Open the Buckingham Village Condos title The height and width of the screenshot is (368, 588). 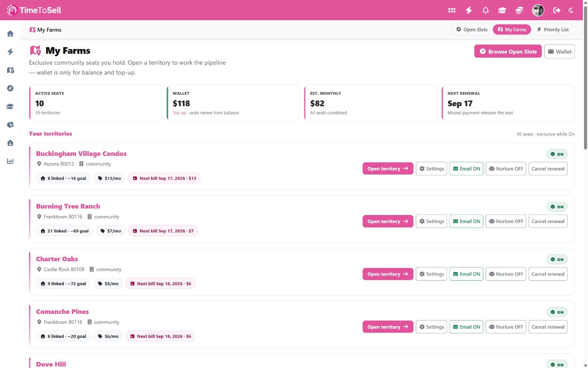point(81,154)
